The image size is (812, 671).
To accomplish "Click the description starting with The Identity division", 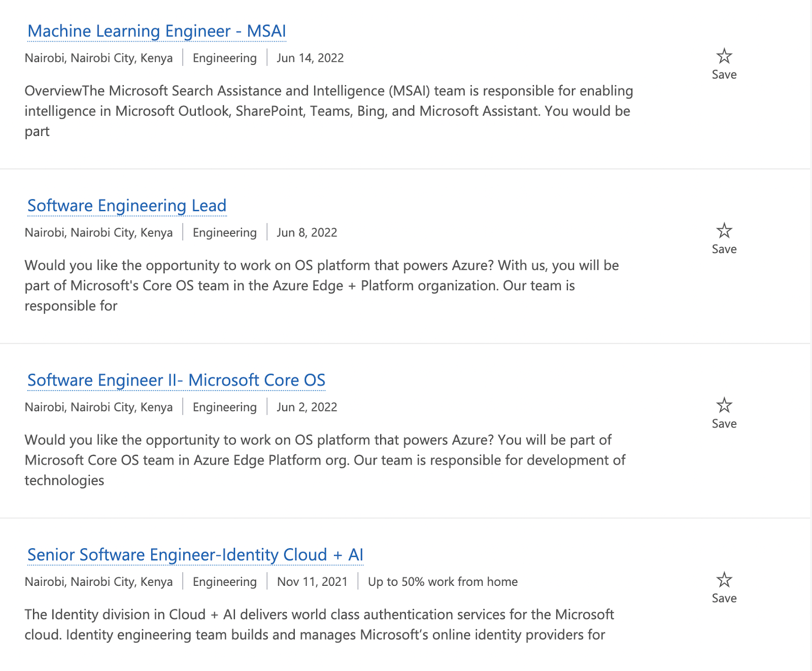I will point(319,624).
